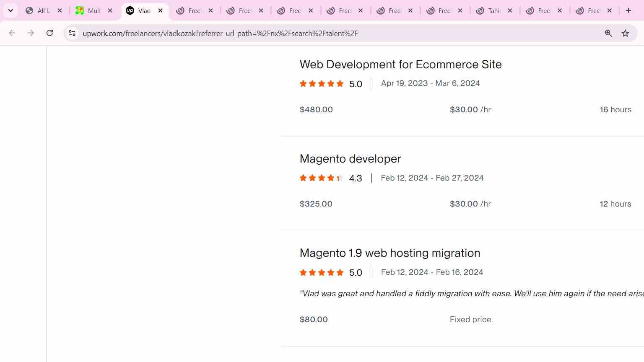The width and height of the screenshot is (644, 362).
Task: Expand the tab search dropdown arrow
Action: (x=10, y=10)
